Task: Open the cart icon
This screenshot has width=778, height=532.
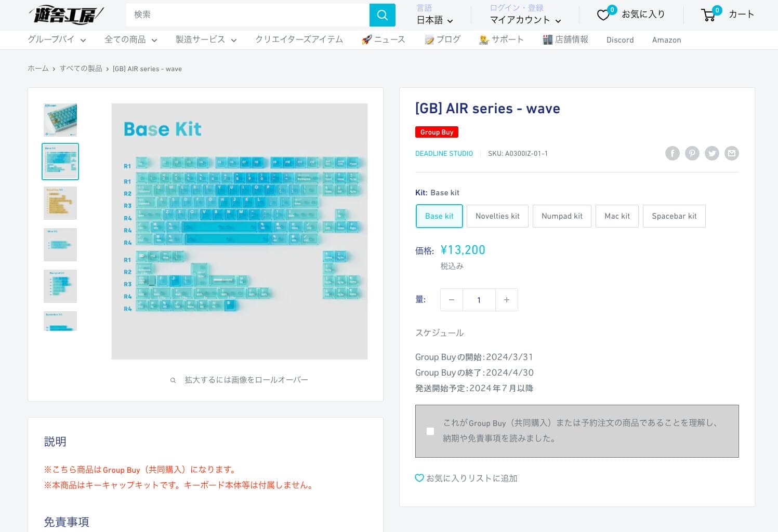Action: click(709, 15)
